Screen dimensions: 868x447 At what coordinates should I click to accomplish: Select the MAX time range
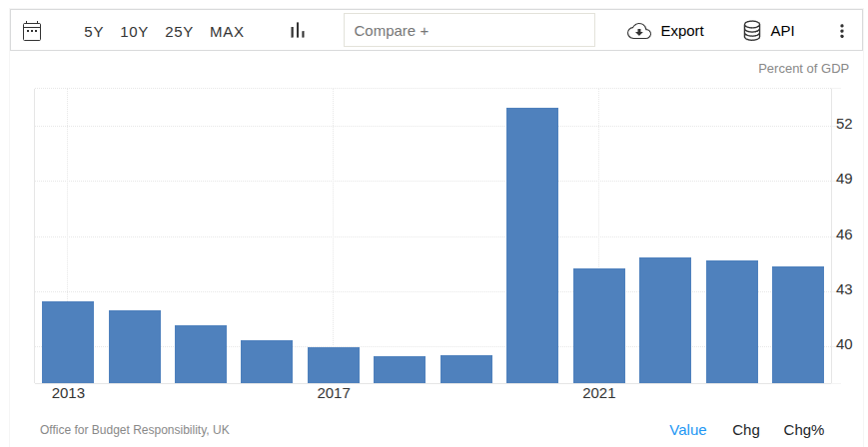pyautogui.click(x=227, y=32)
